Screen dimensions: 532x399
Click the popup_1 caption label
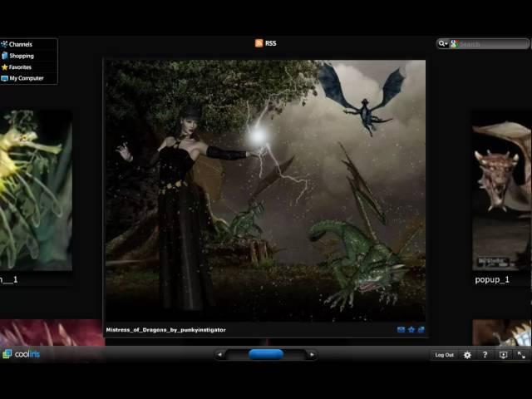pyautogui.click(x=492, y=280)
